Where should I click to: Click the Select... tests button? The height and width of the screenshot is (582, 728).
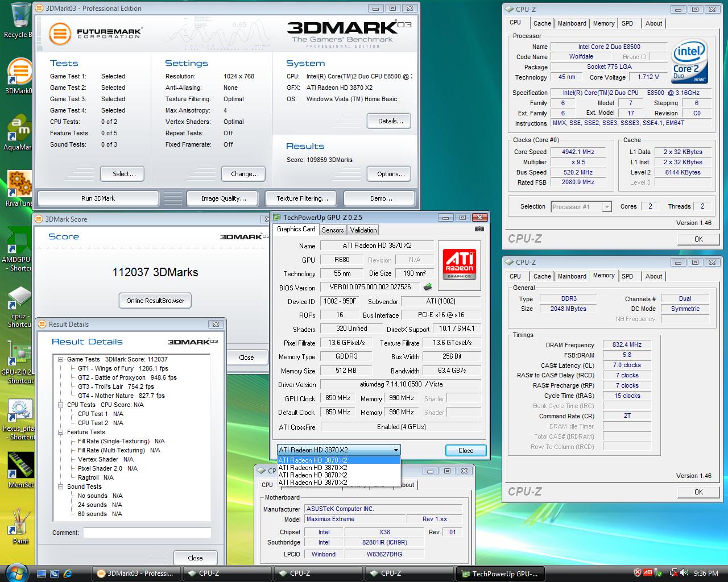tap(122, 174)
